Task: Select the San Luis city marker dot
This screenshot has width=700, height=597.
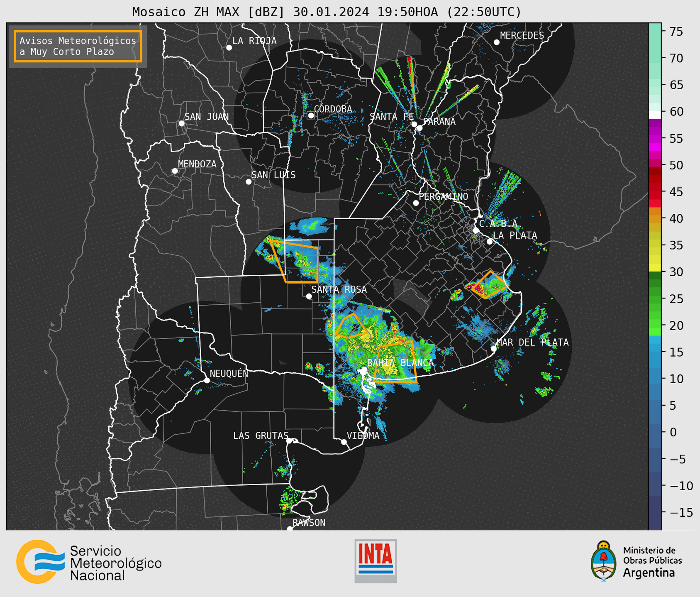Action: coord(249,182)
